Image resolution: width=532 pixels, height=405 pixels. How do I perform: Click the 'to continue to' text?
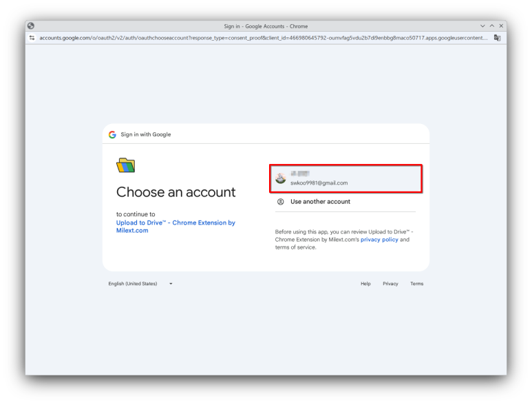point(136,214)
